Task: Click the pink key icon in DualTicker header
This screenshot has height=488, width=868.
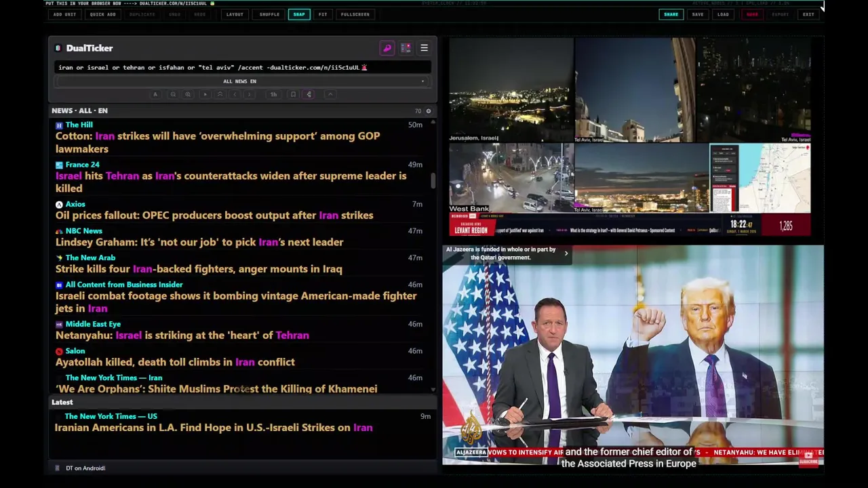Action: coord(387,48)
